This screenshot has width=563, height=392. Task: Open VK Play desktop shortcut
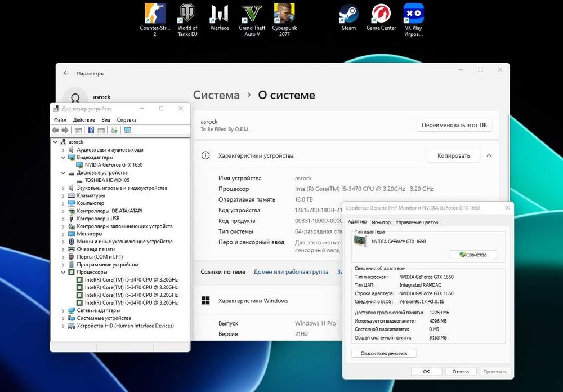tap(413, 20)
